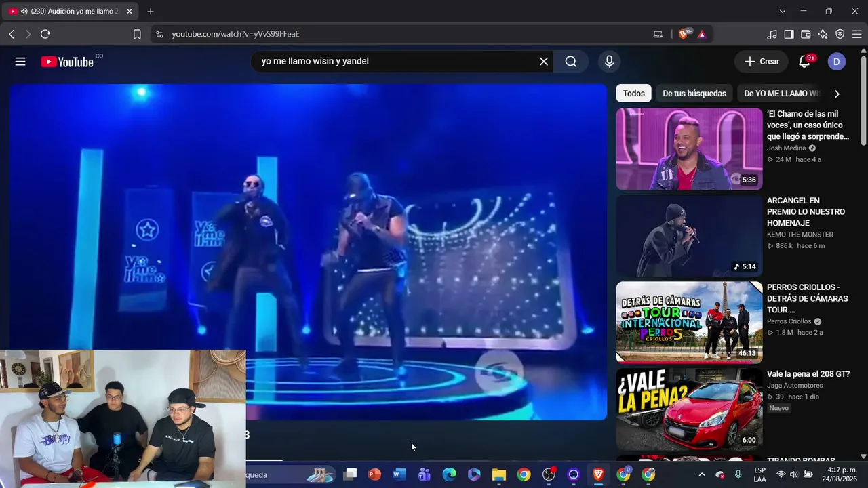The height and width of the screenshot is (488, 868).
Task: Toggle the Brave sidebar panel
Action: [789, 34]
